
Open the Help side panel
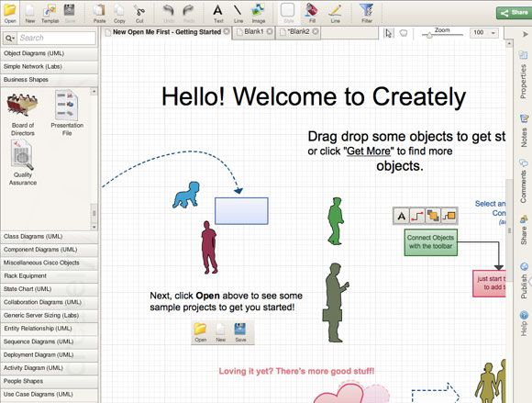pos(524,323)
